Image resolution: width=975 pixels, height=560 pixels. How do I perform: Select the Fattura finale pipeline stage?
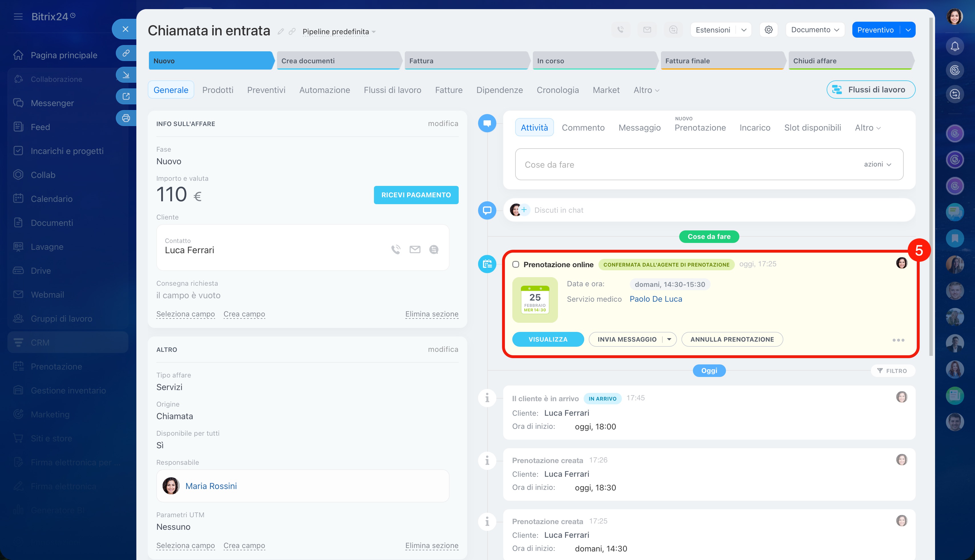(722, 61)
